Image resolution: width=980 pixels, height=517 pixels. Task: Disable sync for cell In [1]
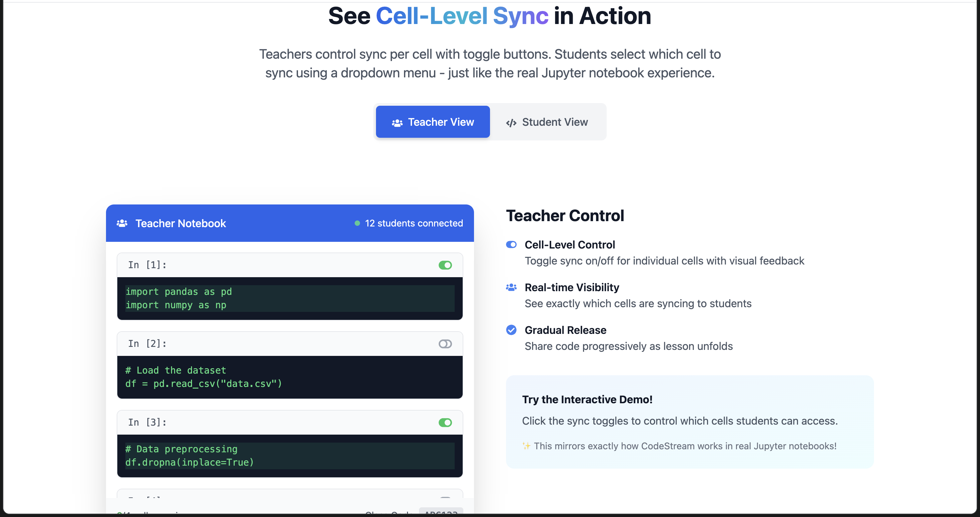coord(445,265)
